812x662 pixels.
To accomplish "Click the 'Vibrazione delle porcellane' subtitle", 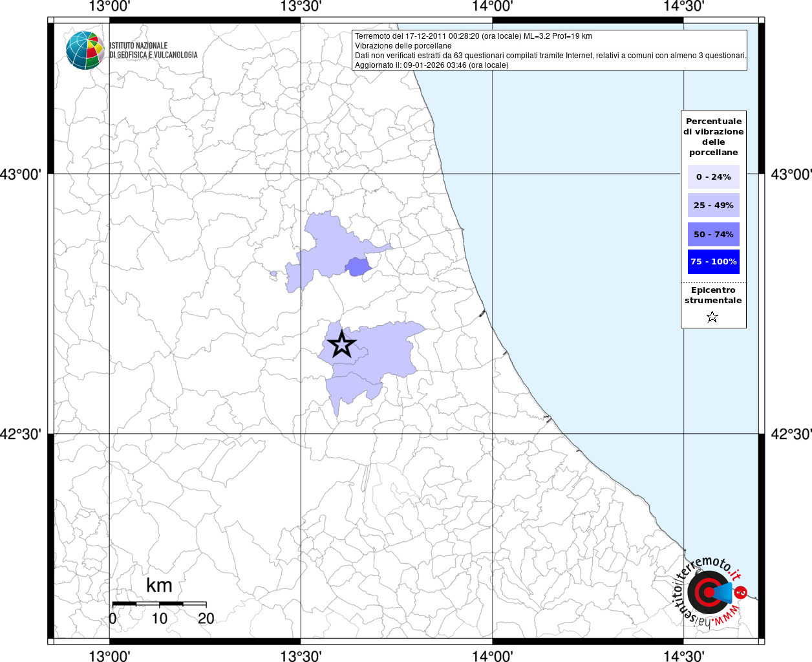I will tap(403, 46).
